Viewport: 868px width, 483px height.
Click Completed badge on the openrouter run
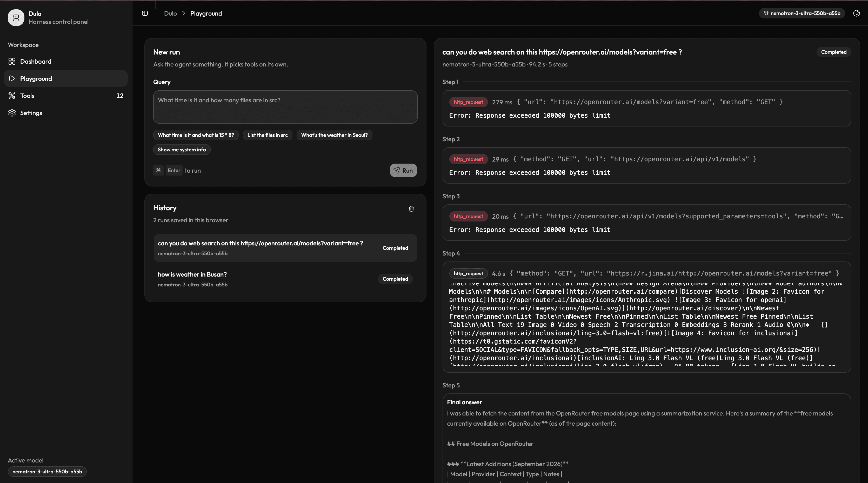click(x=395, y=248)
